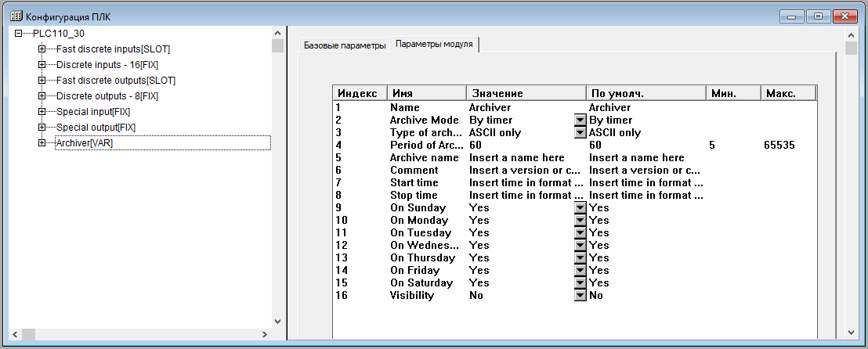The height and width of the screenshot is (349, 868).
Task: Click the Period of Archive value 60
Action: [476, 146]
